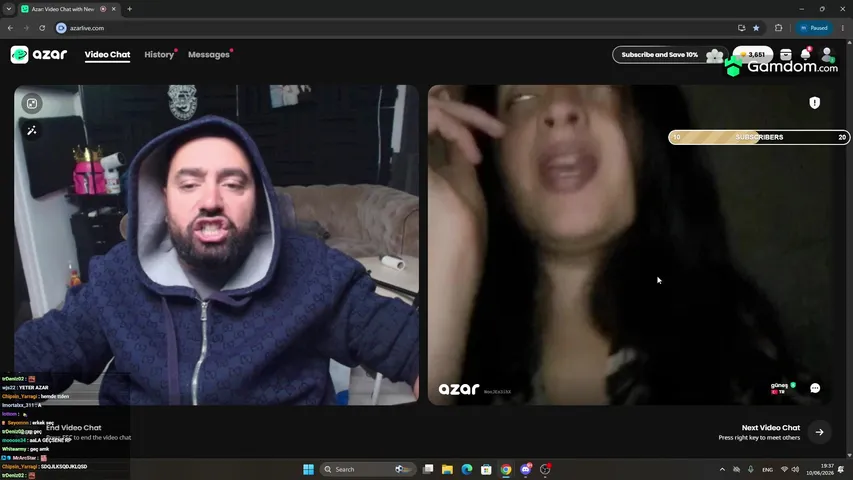Open the History tab
The width and height of the screenshot is (853, 480).
[x=159, y=54]
